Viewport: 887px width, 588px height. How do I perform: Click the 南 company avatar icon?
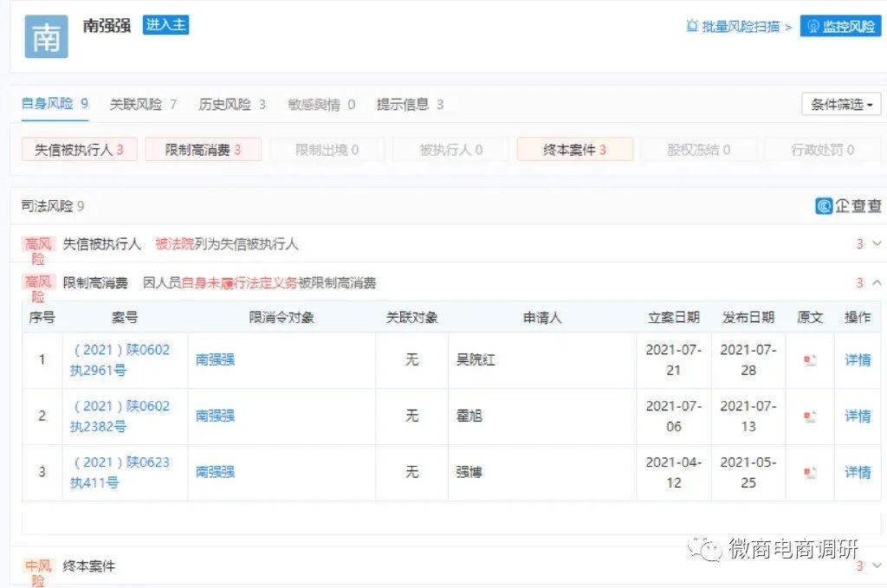(46, 37)
